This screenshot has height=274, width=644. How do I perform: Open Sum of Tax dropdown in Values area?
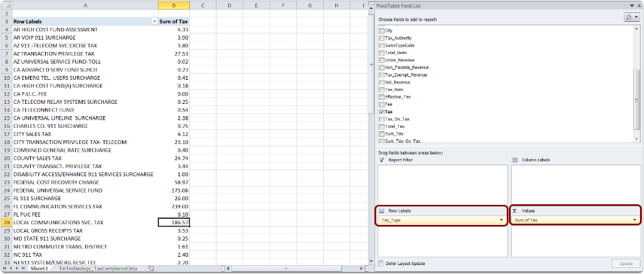coord(635,221)
